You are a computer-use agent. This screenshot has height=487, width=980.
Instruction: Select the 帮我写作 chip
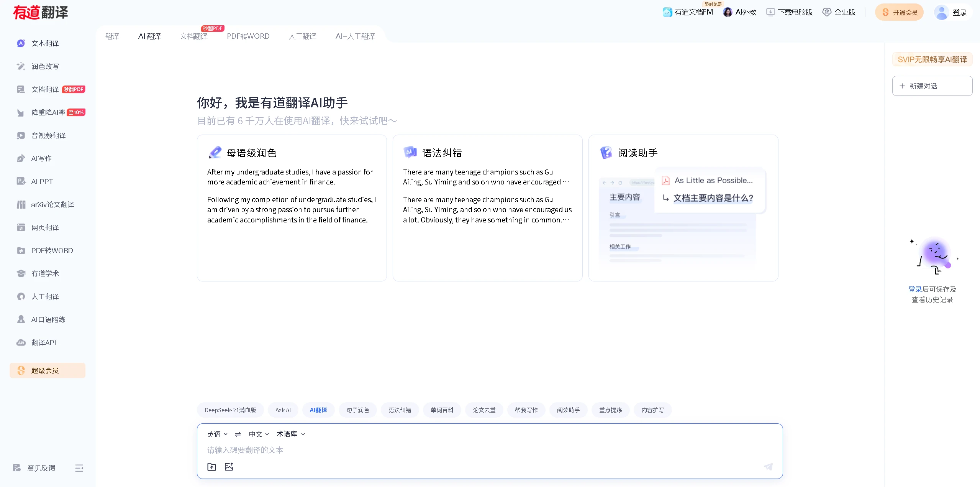coord(526,410)
